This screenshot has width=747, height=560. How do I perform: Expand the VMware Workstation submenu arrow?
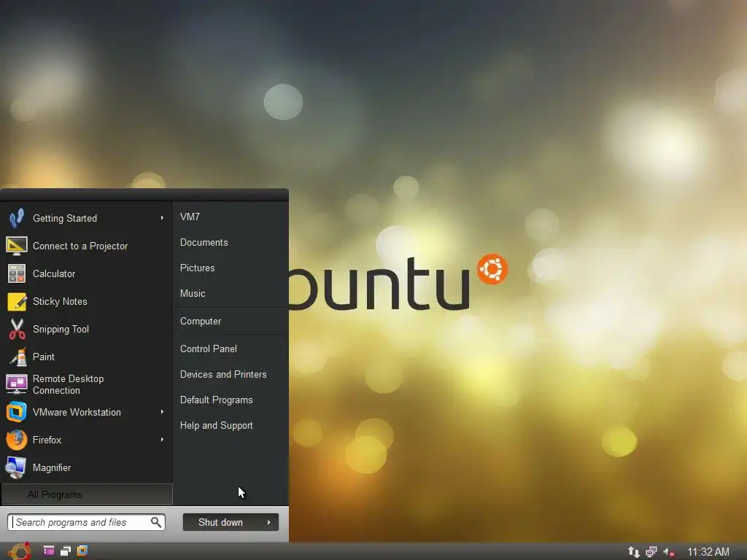[162, 412]
